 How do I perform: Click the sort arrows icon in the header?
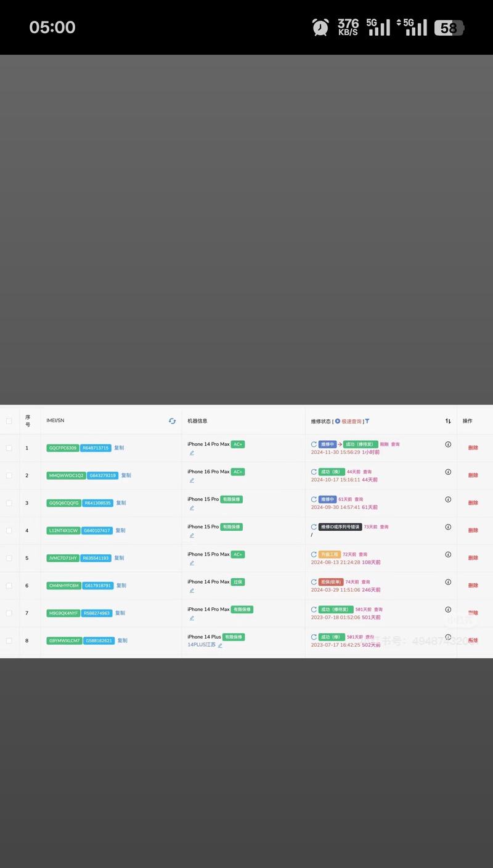pyautogui.click(x=448, y=421)
